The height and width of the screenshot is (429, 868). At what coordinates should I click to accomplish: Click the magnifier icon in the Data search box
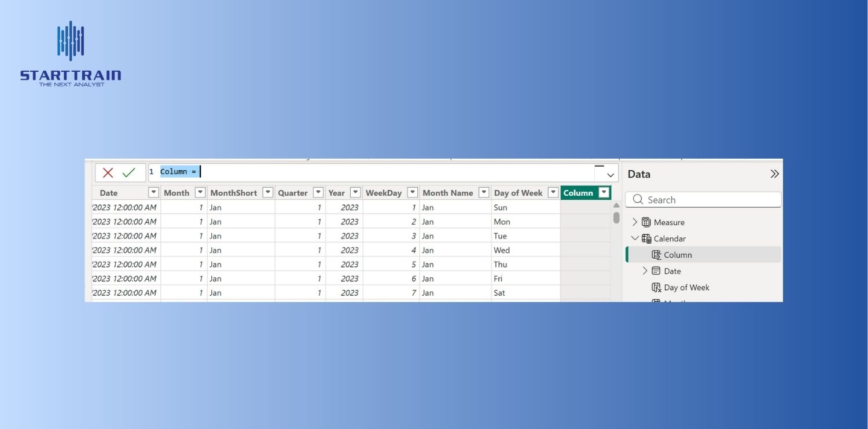coord(638,199)
